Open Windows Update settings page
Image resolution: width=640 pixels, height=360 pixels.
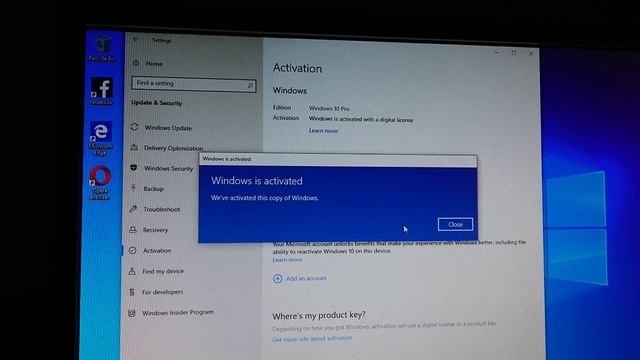click(x=168, y=128)
